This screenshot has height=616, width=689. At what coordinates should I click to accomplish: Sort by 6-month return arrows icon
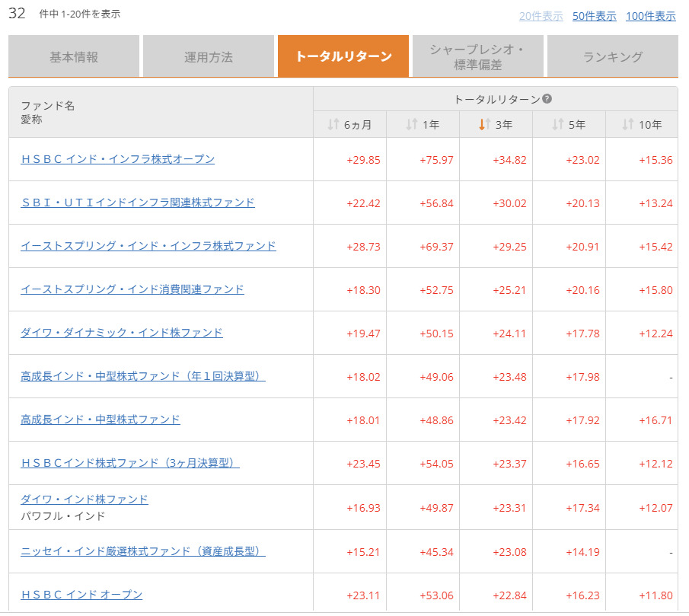[333, 125]
